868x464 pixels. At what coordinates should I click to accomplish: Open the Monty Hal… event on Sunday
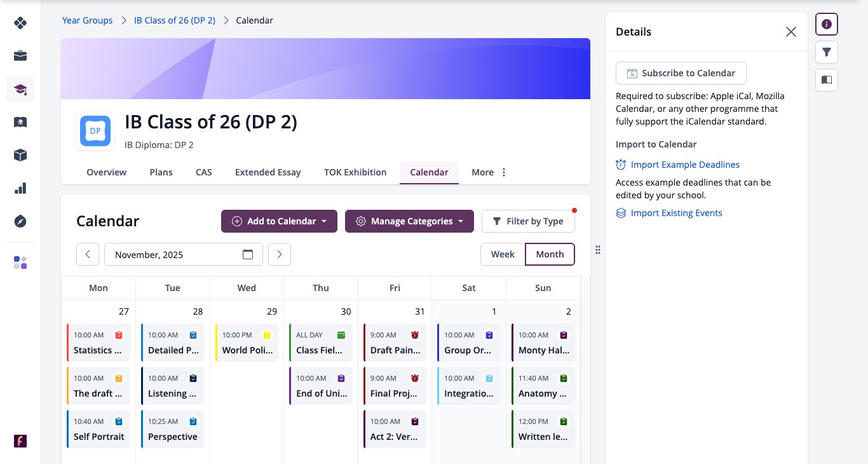pyautogui.click(x=543, y=343)
